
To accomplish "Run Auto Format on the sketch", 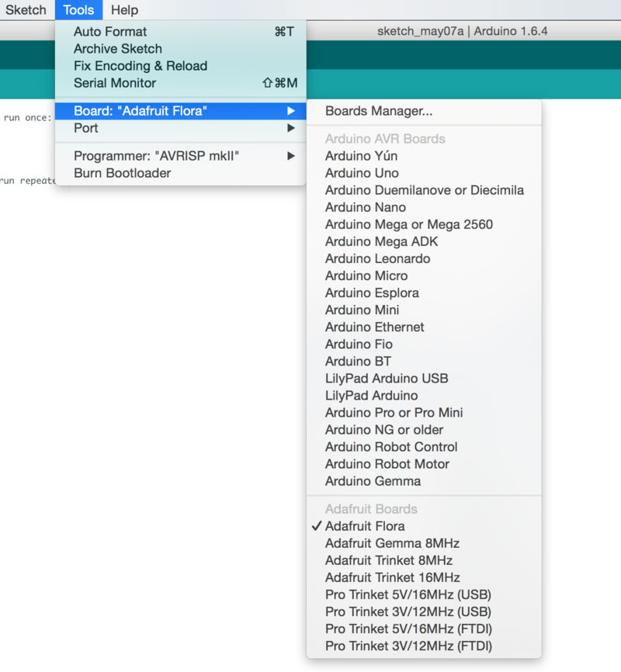I will point(109,32).
